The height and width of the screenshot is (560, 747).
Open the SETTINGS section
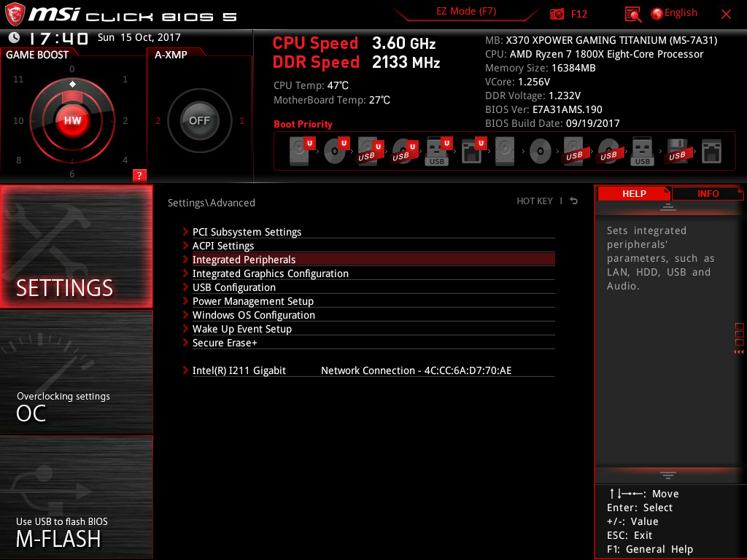click(76, 246)
